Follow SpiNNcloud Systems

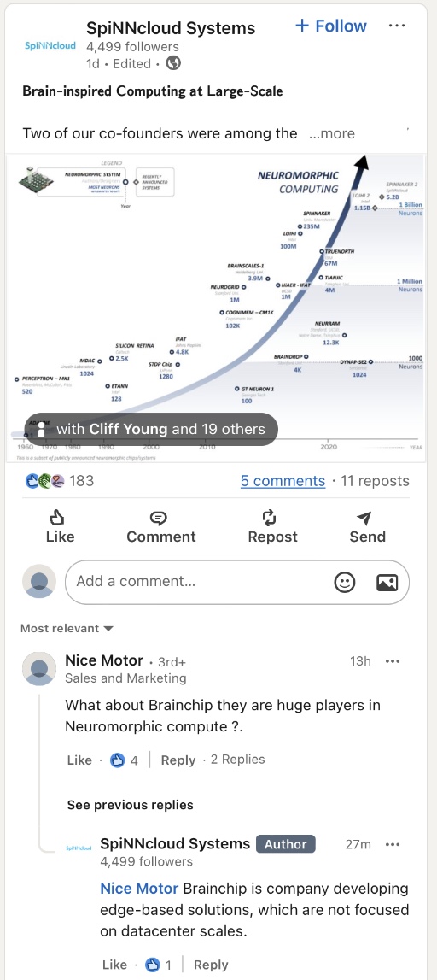(x=331, y=26)
